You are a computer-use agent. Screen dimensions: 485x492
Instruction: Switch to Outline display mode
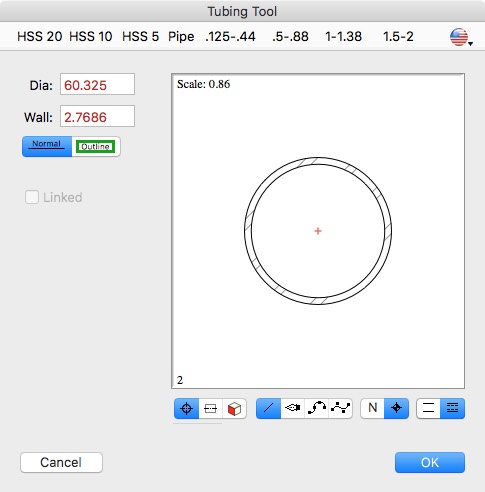pos(96,146)
